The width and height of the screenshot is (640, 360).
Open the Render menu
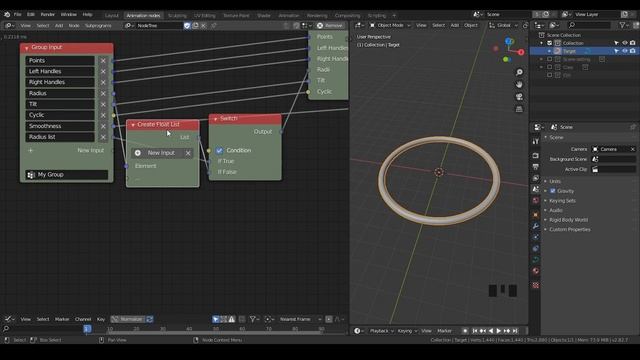(47, 14)
